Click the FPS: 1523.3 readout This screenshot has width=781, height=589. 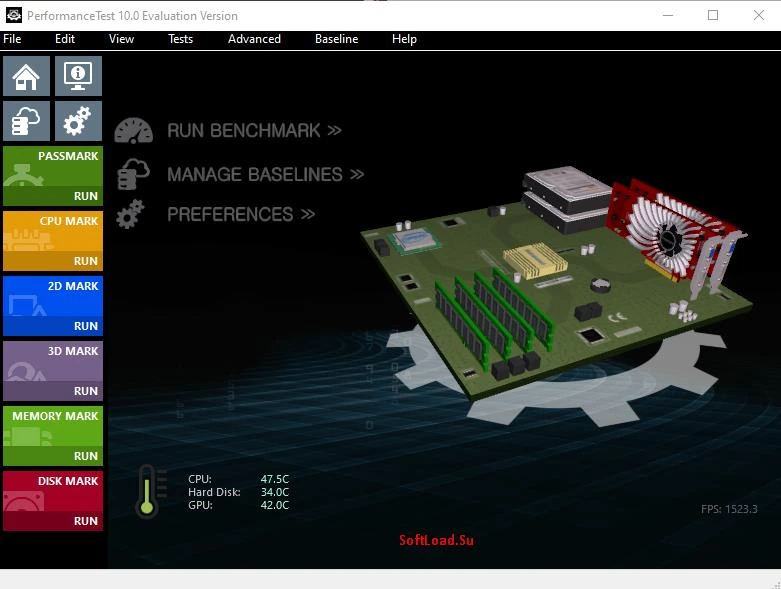point(729,509)
